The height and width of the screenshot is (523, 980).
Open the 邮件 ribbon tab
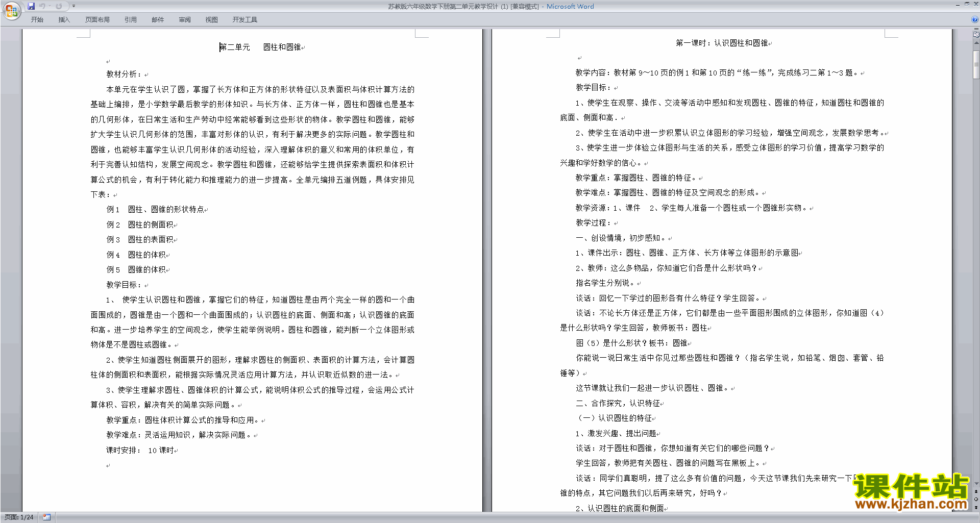point(158,19)
